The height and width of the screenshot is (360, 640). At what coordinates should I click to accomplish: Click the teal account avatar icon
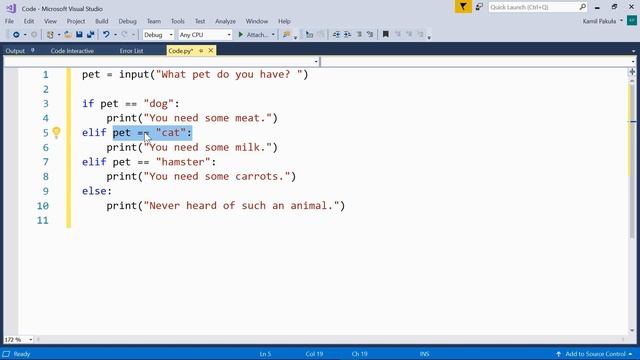coord(632,20)
